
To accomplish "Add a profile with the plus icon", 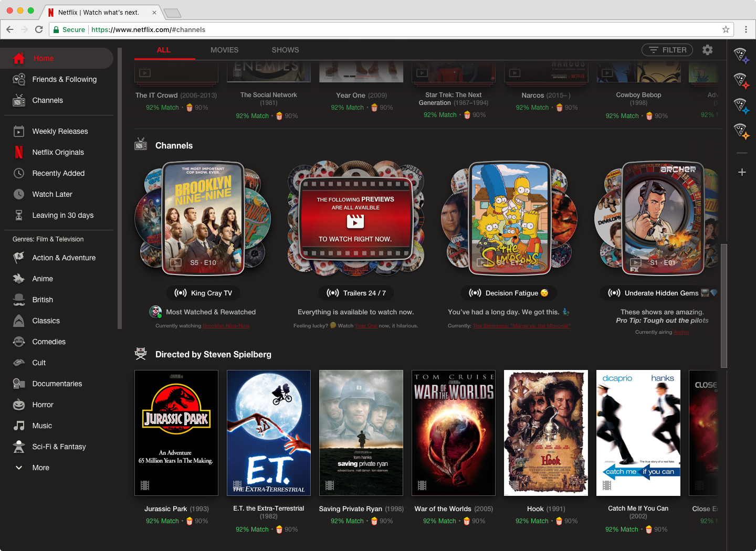I will click(742, 172).
